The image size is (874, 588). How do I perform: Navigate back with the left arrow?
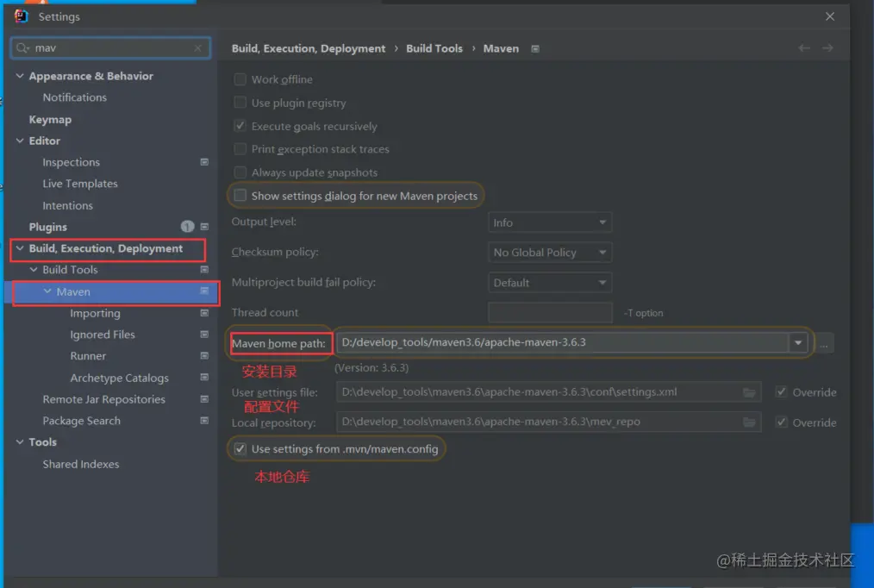(x=804, y=48)
